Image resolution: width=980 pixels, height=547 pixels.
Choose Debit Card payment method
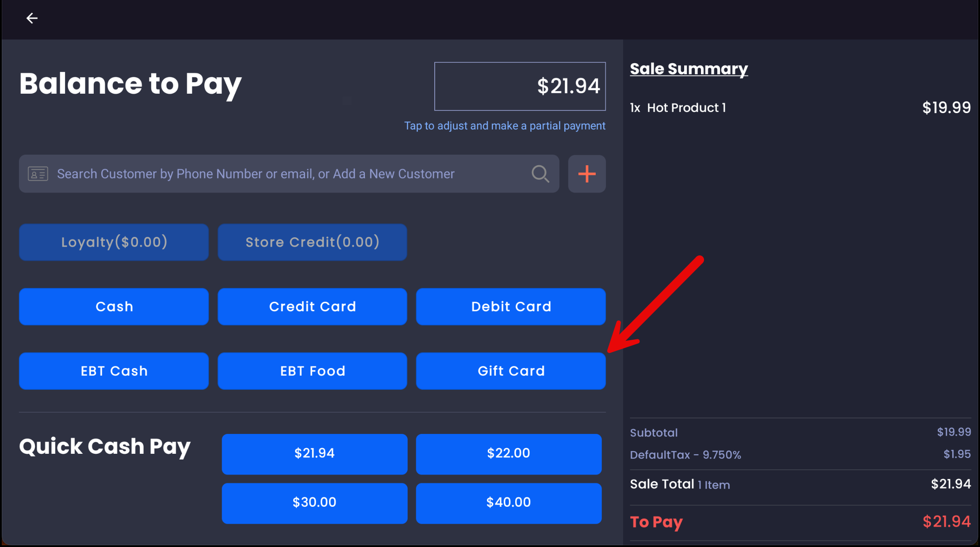[511, 307]
